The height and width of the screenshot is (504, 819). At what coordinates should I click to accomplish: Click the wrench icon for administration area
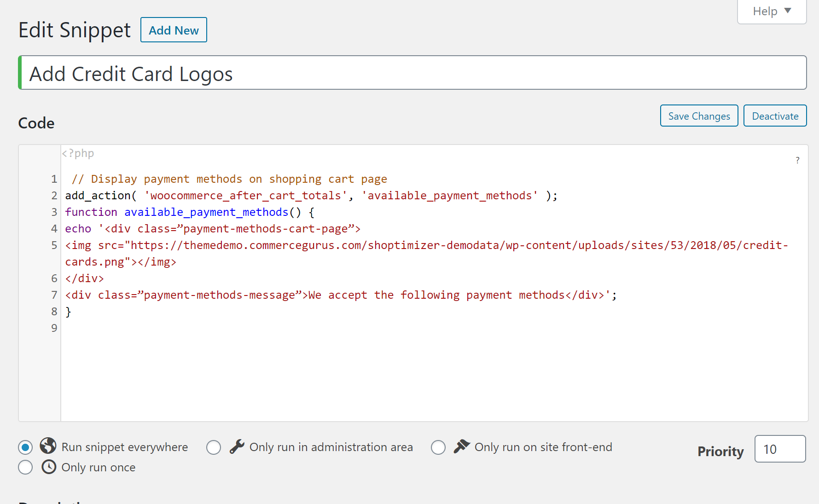[x=237, y=446]
